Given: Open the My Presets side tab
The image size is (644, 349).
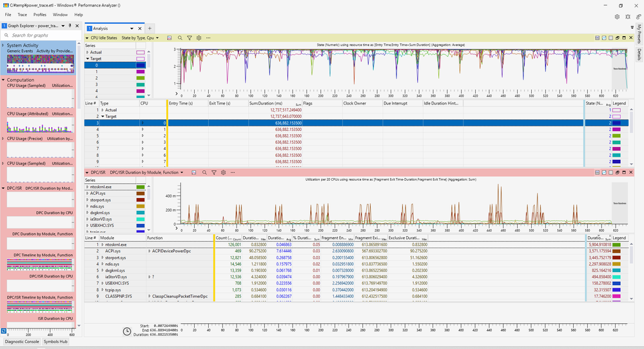Looking at the screenshot, I should [x=639, y=34].
